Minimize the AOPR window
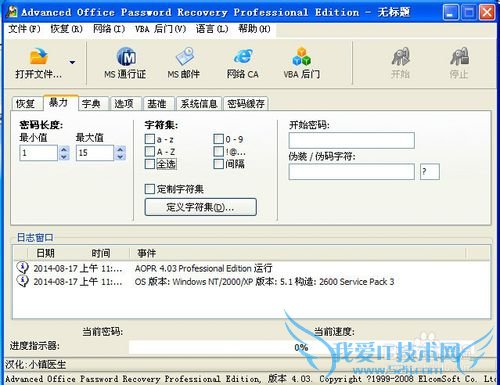The image size is (500, 385). point(450,13)
